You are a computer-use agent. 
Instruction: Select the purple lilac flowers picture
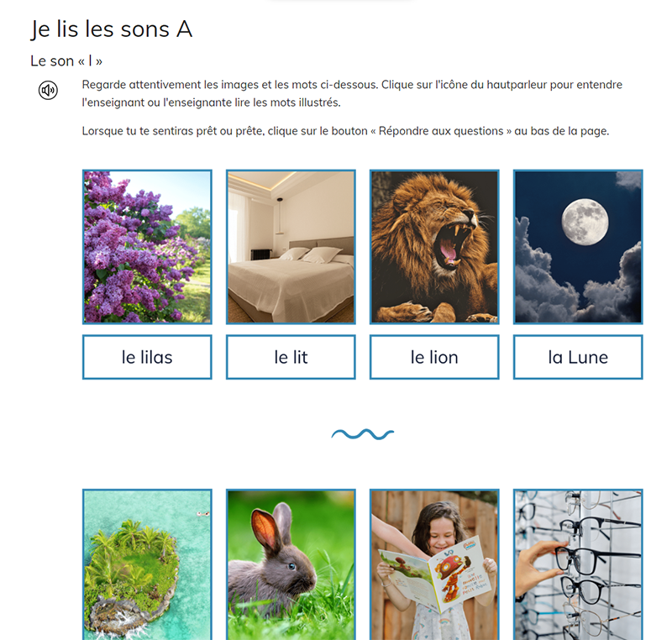click(147, 247)
